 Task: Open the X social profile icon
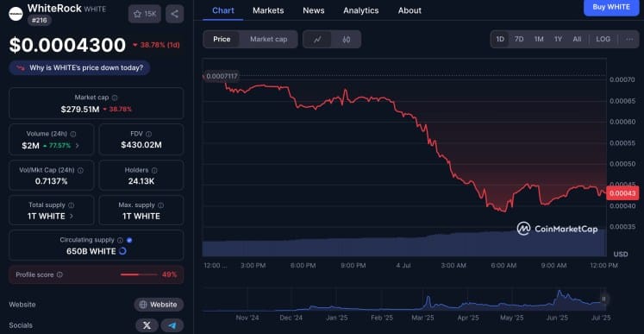tap(147, 325)
